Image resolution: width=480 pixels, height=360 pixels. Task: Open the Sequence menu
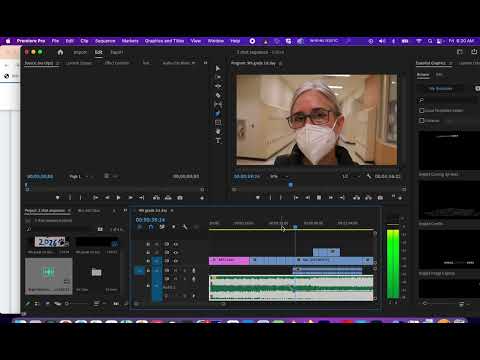[105, 41]
